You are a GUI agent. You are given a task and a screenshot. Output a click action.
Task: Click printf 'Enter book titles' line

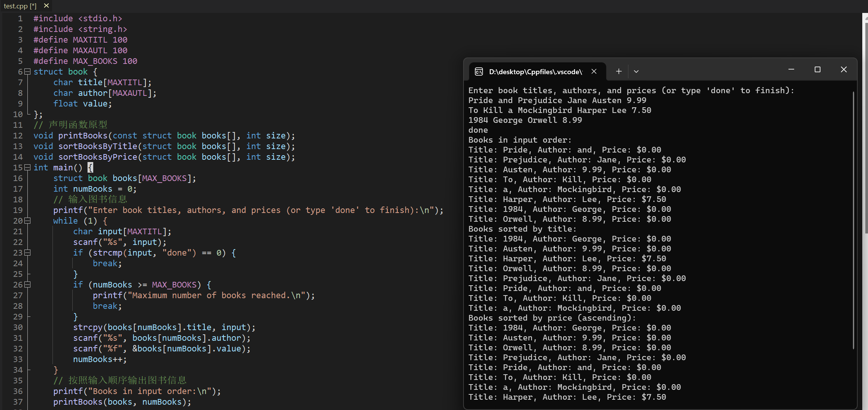point(248,210)
